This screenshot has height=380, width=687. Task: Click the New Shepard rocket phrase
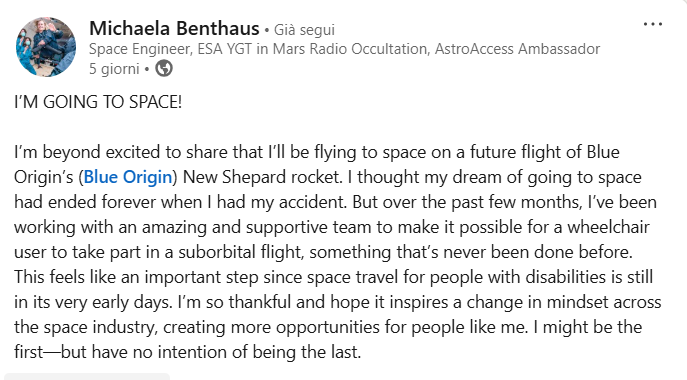[x=262, y=177]
